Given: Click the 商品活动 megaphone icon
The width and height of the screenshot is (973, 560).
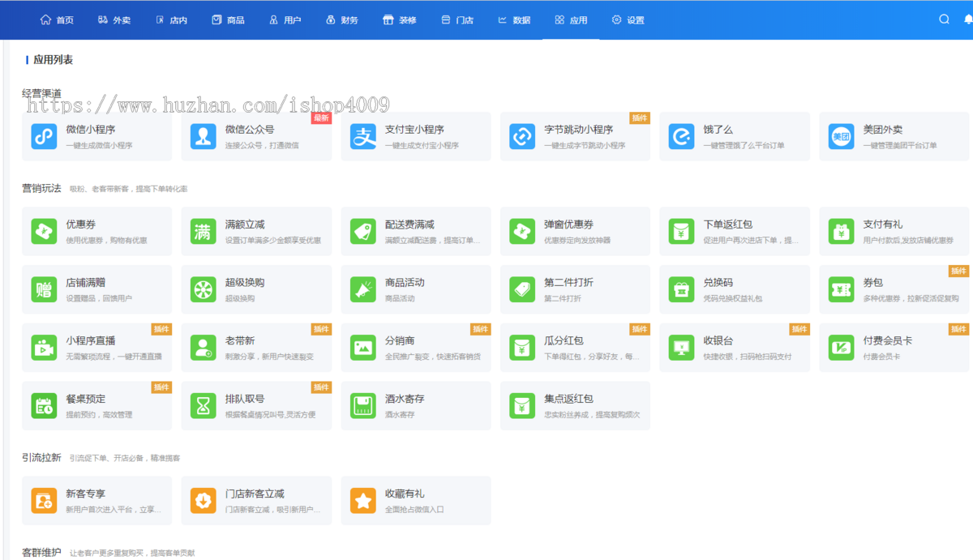Looking at the screenshot, I should pyautogui.click(x=363, y=290).
